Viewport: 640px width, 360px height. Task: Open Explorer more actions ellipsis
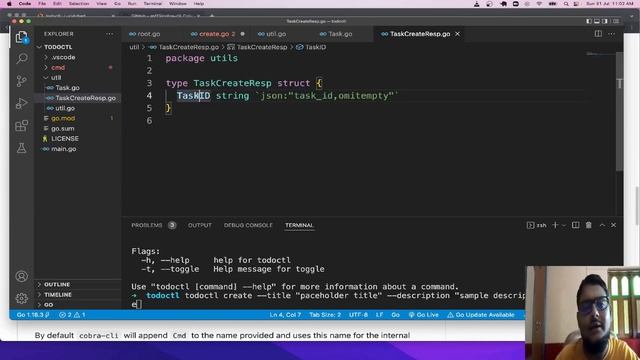click(x=110, y=34)
